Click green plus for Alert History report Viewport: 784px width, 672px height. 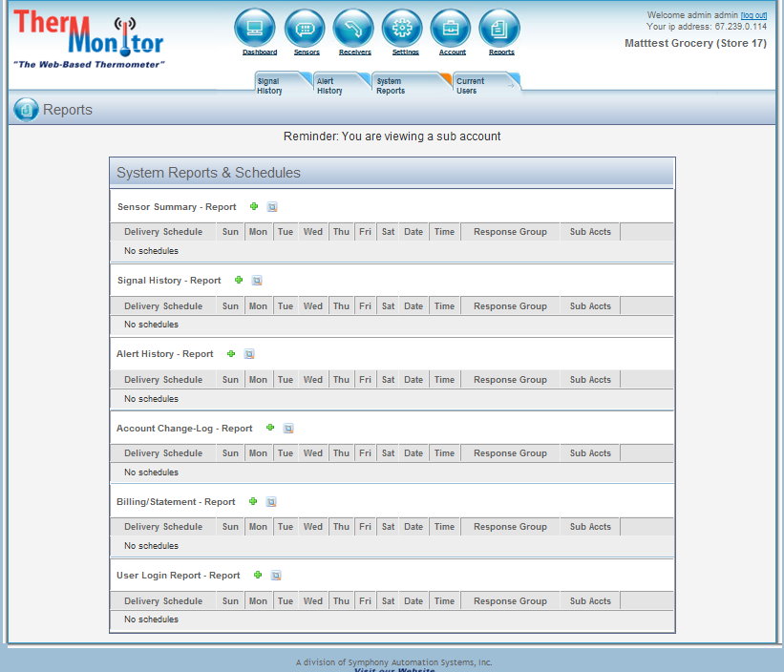231,354
